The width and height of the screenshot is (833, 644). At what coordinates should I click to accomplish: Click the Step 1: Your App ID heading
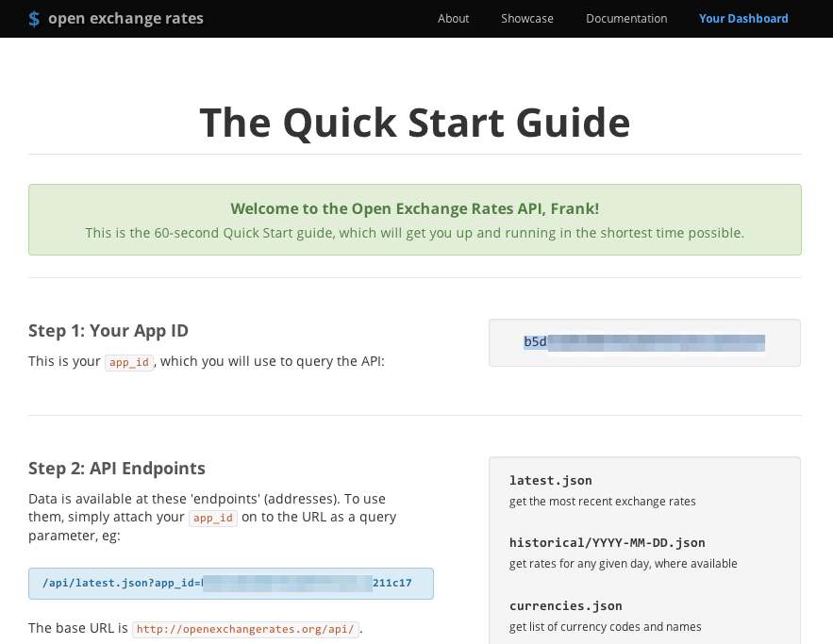[x=108, y=331]
